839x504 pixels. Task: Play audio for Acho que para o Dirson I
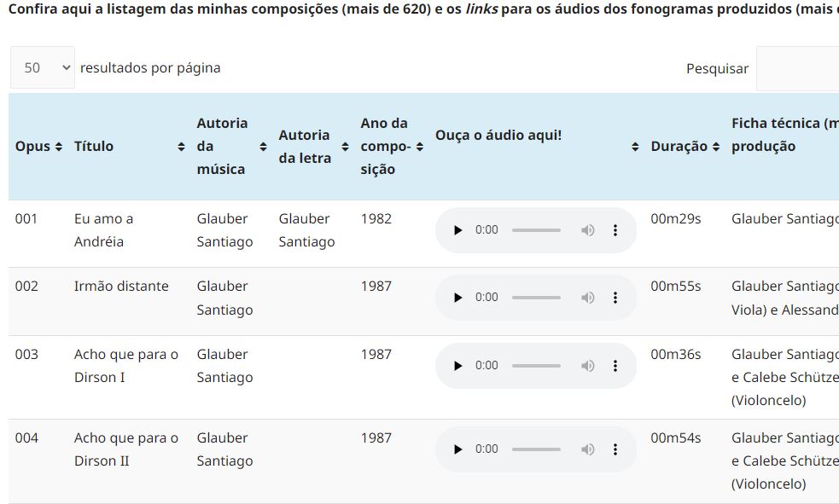[x=457, y=366]
